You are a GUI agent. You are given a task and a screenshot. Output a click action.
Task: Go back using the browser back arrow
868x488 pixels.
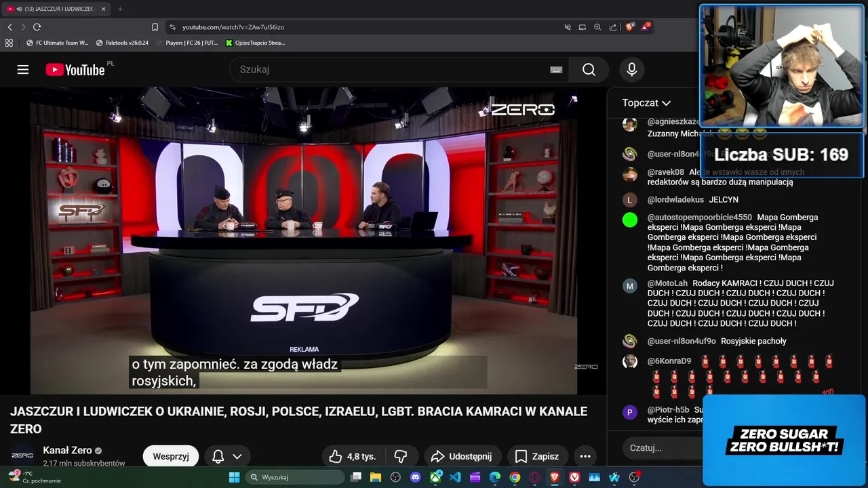coord(9,27)
